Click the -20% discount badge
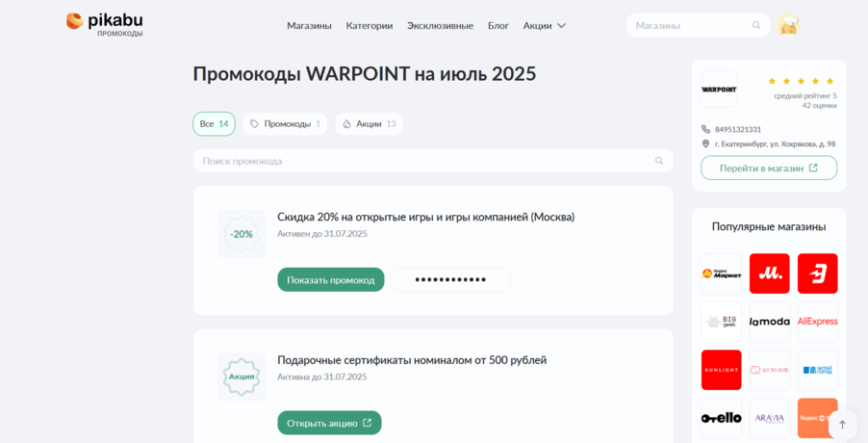This screenshot has width=868, height=443. coord(242,234)
